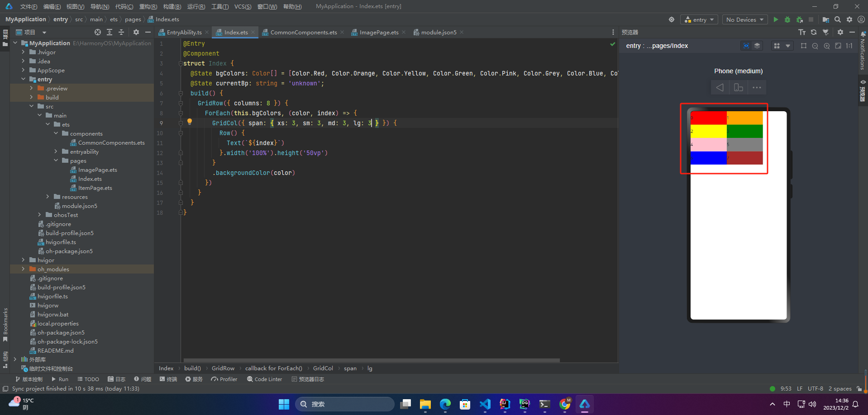Switch to EntryAbility.ts tab
This screenshot has height=415, width=868.
[184, 32]
